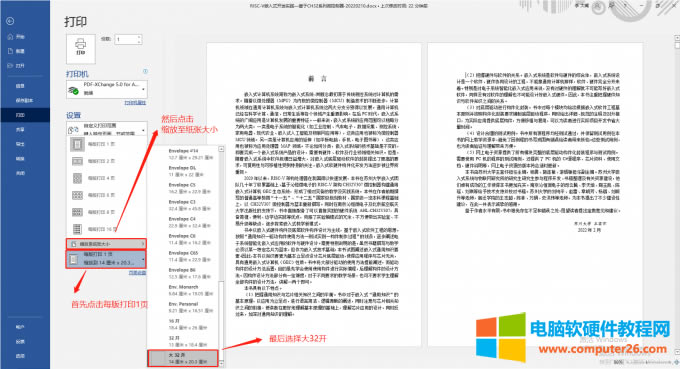Go back using the backstage back arrow
Image resolution: width=680 pixels, height=369 pixels.
tap(10, 21)
